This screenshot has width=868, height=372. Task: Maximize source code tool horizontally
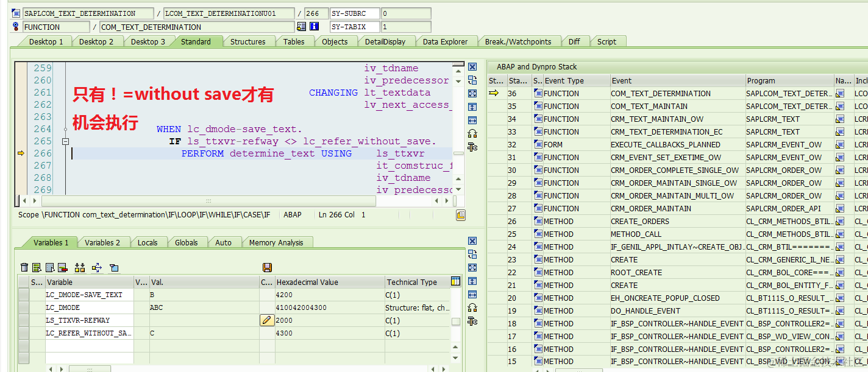[472, 121]
